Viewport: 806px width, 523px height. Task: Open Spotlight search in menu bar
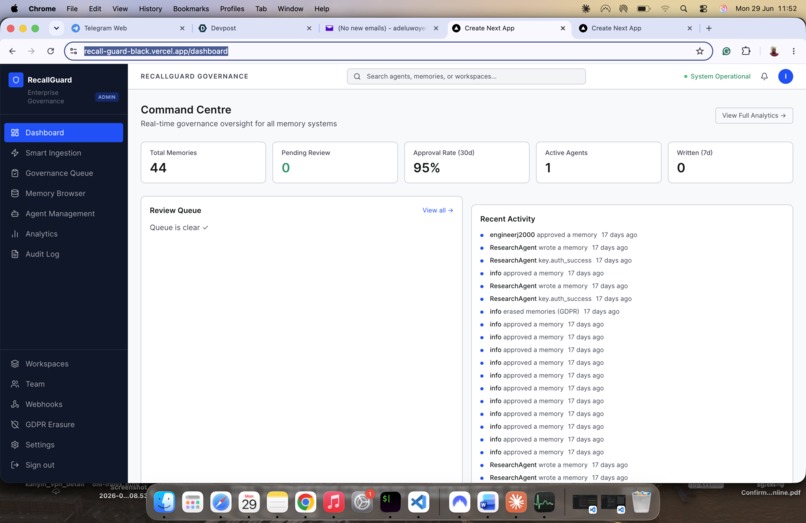point(683,9)
